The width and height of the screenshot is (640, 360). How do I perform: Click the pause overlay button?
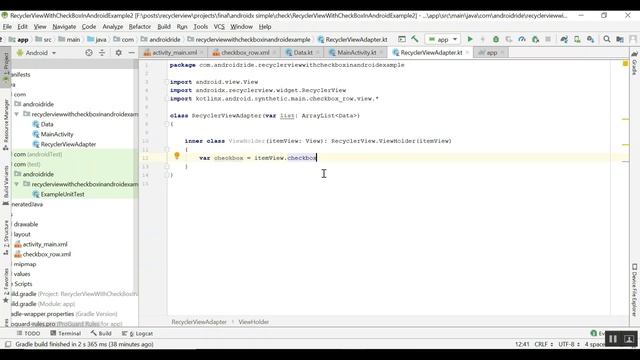tap(613, 339)
